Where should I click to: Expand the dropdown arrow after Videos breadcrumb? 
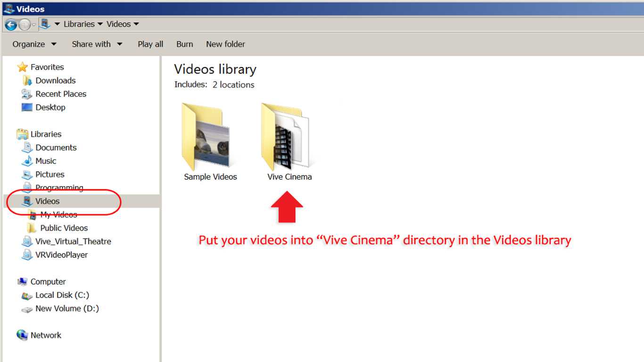click(136, 24)
